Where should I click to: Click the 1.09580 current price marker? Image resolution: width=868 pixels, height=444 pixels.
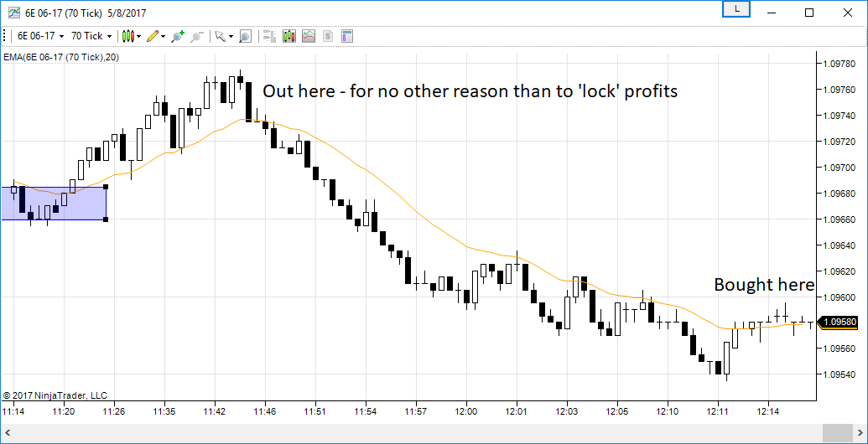coord(839,322)
